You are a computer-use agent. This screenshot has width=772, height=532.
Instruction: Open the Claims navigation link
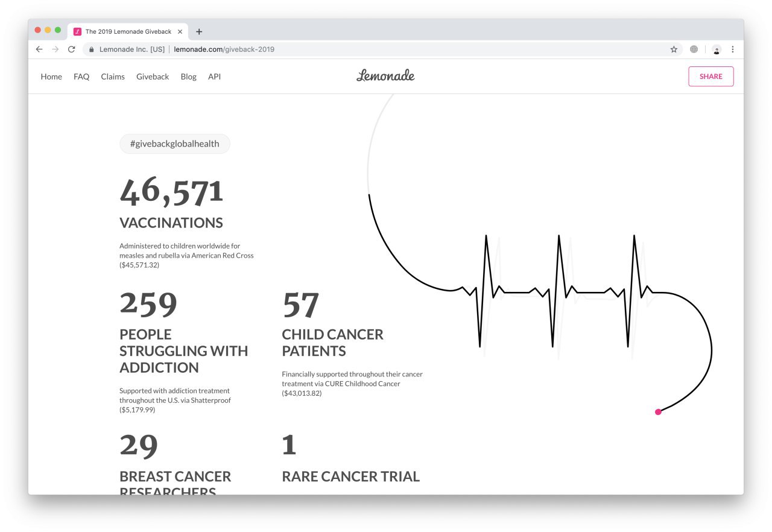tap(113, 77)
